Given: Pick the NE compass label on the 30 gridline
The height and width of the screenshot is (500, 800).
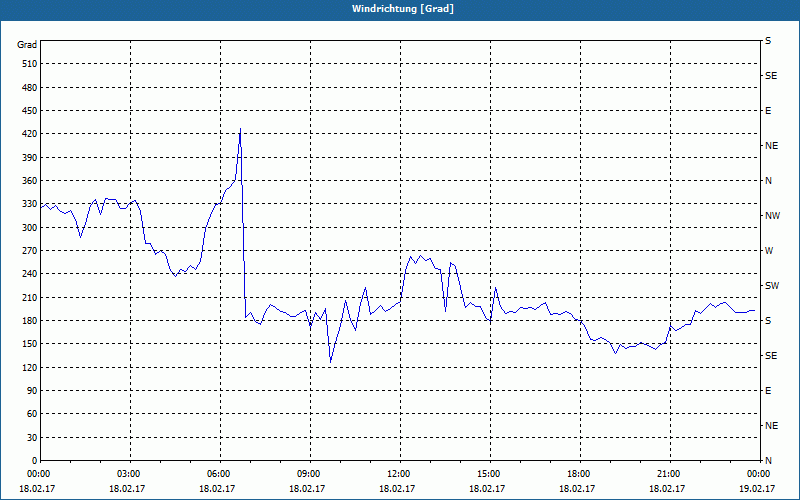Looking at the screenshot, I should [772, 426].
